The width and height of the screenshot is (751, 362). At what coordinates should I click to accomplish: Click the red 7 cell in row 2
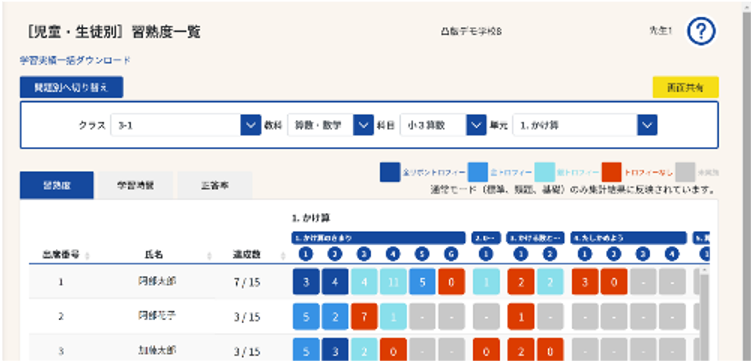point(364,316)
